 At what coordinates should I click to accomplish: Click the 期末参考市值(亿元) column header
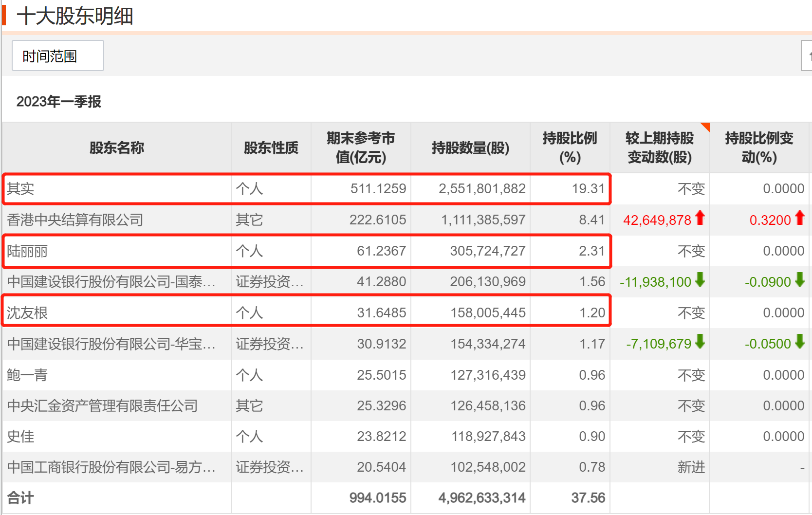pos(360,147)
